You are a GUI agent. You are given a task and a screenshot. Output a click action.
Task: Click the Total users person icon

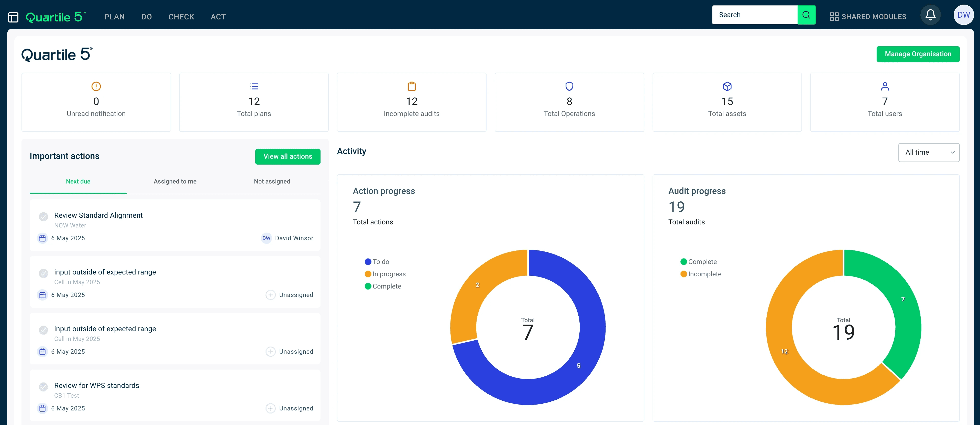pyautogui.click(x=885, y=86)
